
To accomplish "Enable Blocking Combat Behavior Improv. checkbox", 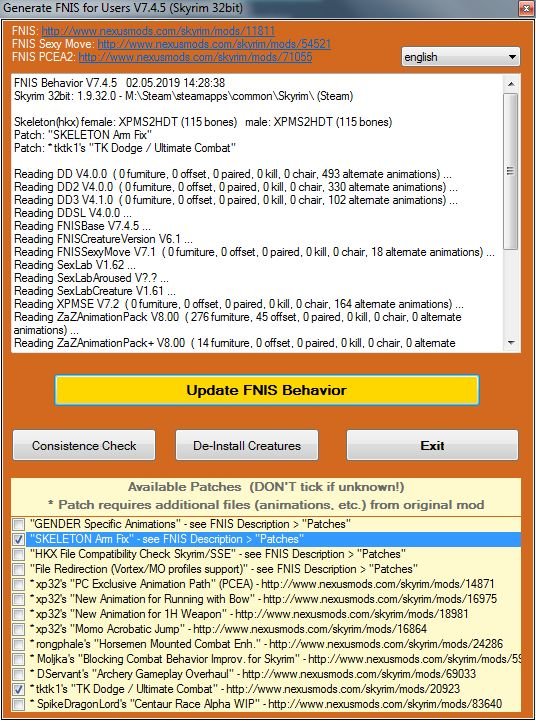I will tap(19, 659).
